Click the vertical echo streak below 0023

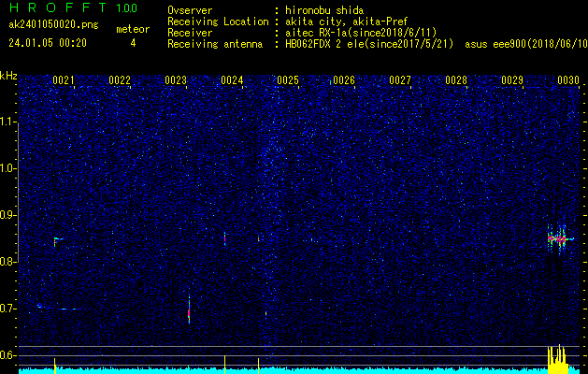click(189, 307)
